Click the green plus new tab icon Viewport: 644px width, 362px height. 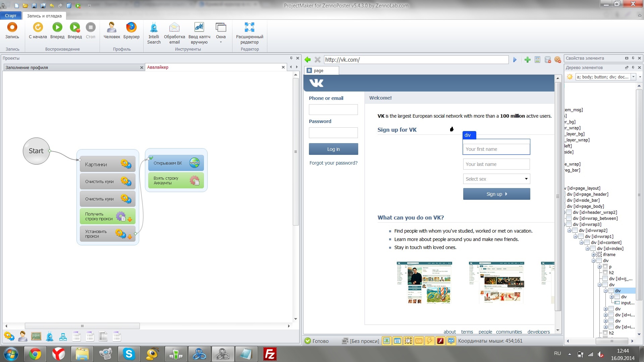[527, 60]
